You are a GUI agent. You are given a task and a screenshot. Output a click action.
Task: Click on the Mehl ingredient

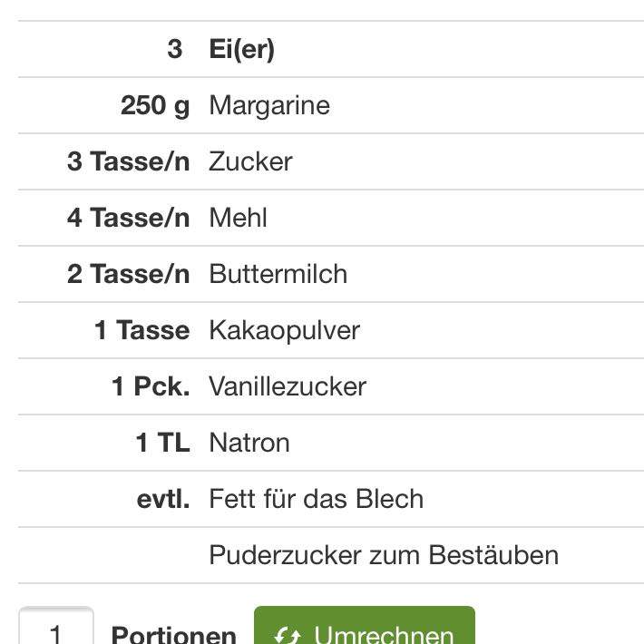pos(238,218)
